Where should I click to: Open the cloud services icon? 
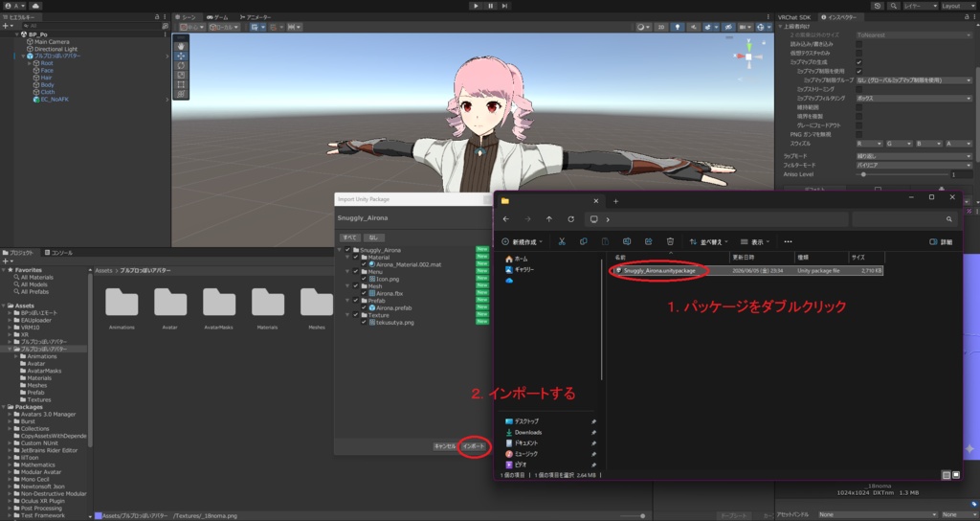coord(35,6)
